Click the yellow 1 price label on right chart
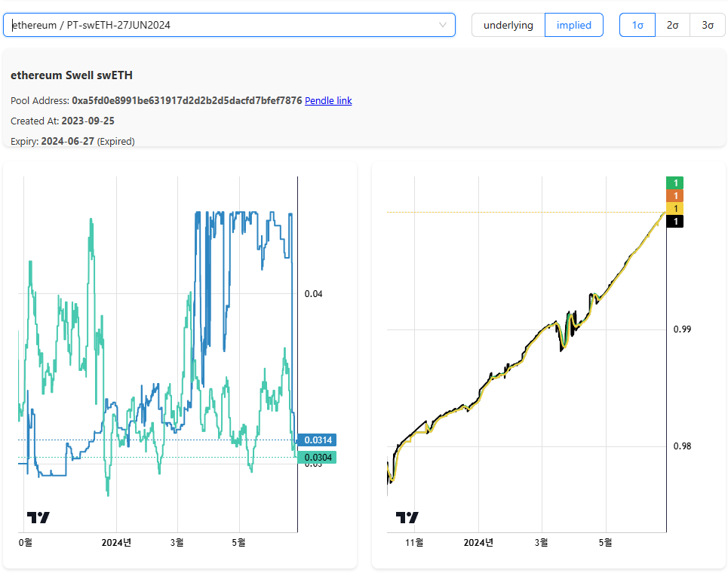Screen dimensions: 728x573 pyautogui.click(x=675, y=208)
